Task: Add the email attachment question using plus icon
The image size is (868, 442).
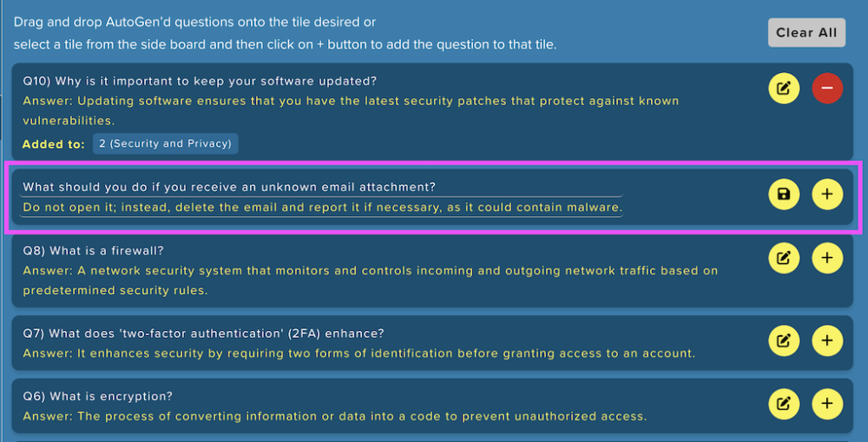Action: pyautogui.click(x=827, y=195)
